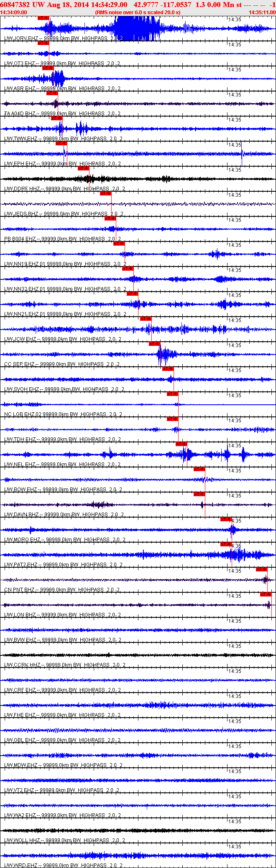Click the red pick flag on UW.NEL trace

pos(181,444)
